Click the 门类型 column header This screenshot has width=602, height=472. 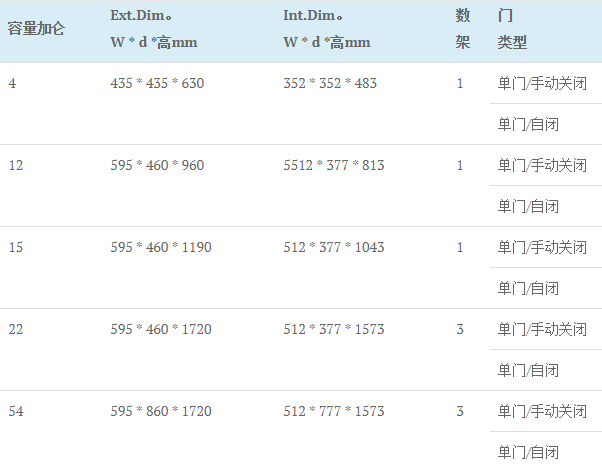pyautogui.click(x=512, y=29)
